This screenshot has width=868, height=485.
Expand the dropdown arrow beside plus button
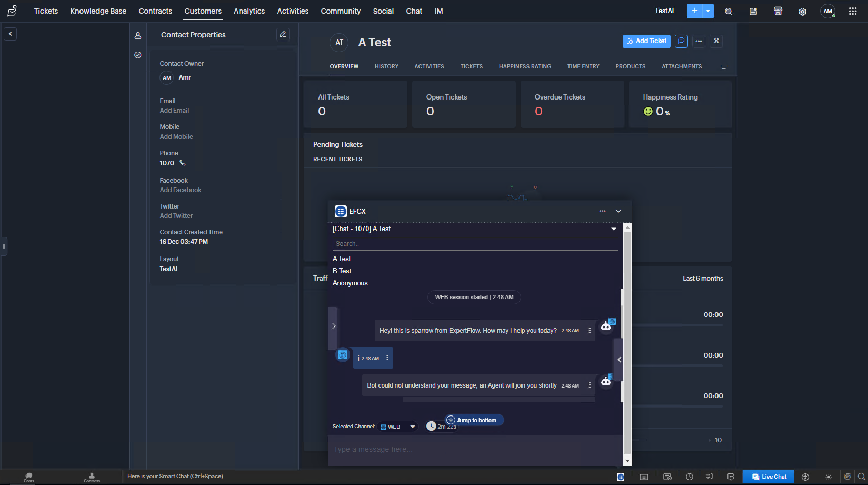[x=709, y=11]
